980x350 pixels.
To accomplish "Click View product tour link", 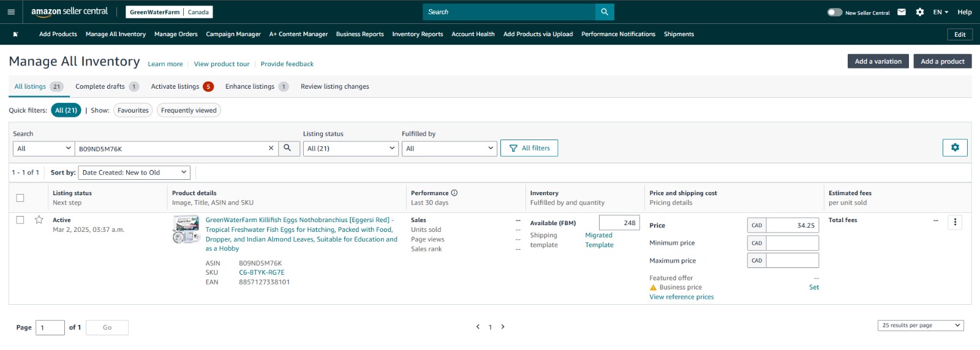I will point(222,64).
